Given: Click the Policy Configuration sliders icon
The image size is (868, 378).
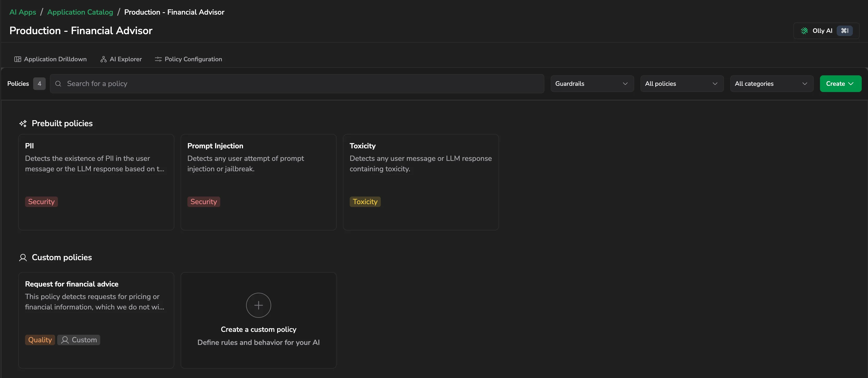Looking at the screenshot, I should tap(158, 59).
